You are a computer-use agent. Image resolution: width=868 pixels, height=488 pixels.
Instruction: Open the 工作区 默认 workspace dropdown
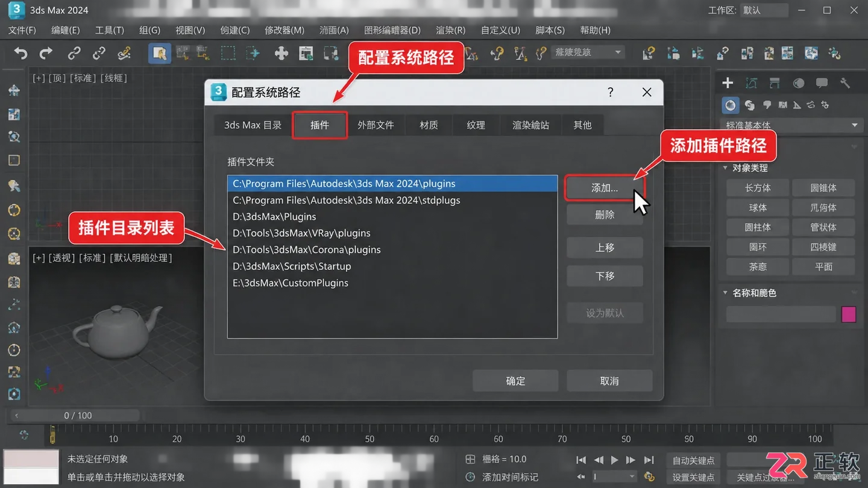pyautogui.click(x=764, y=10)
